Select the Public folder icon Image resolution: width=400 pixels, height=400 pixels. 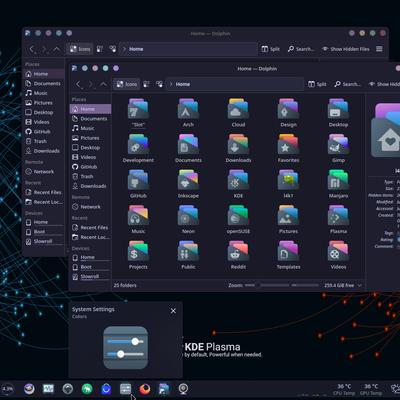coord(188,251)
